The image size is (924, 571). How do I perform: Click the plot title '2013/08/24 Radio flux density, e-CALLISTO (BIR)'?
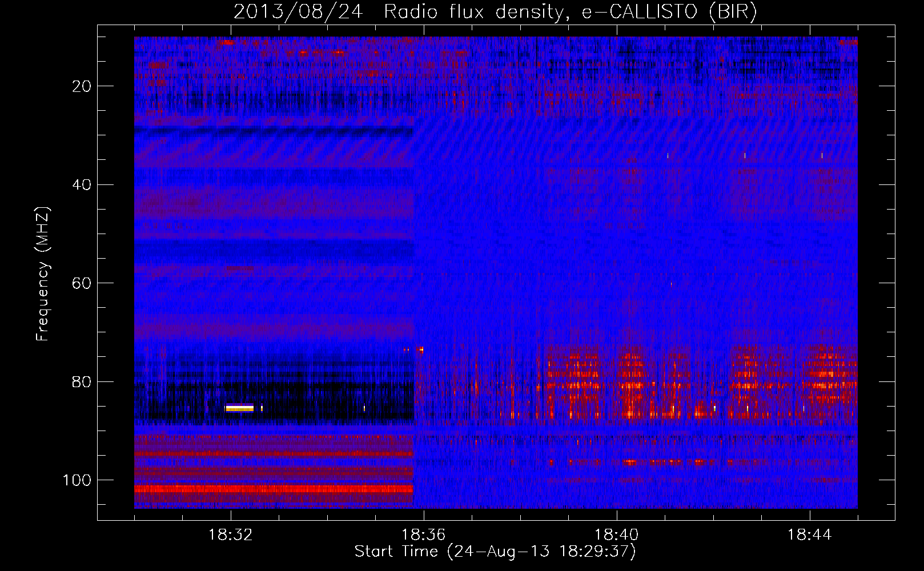495,11
